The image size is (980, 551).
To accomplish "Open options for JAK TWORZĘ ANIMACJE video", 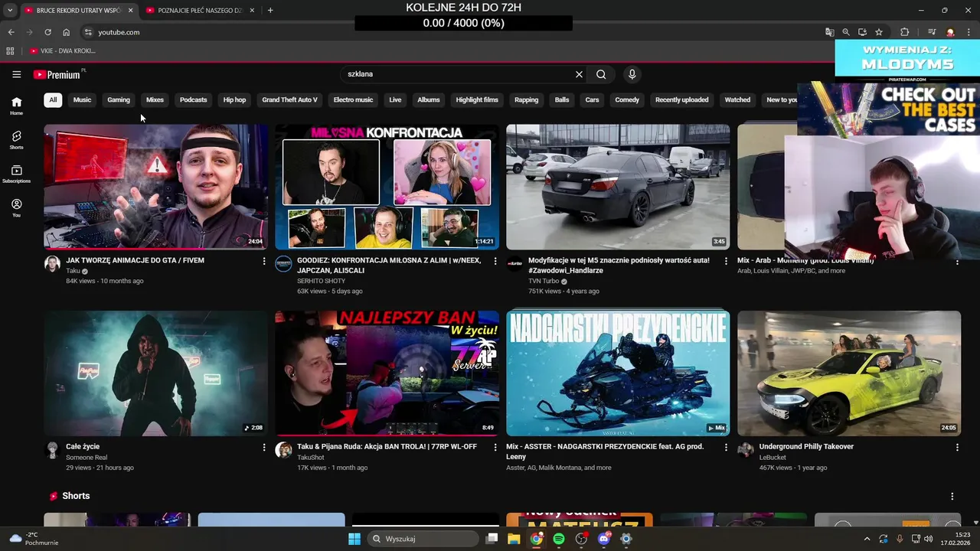I will pyautogui.click(x=264, y=261).
